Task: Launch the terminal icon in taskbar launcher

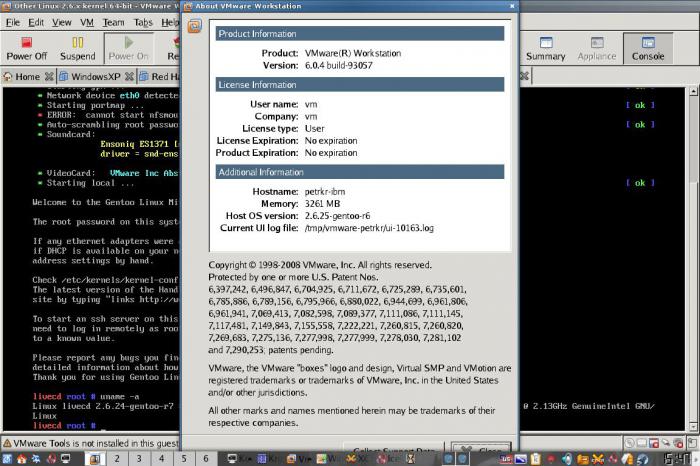Action: (65, 458)
